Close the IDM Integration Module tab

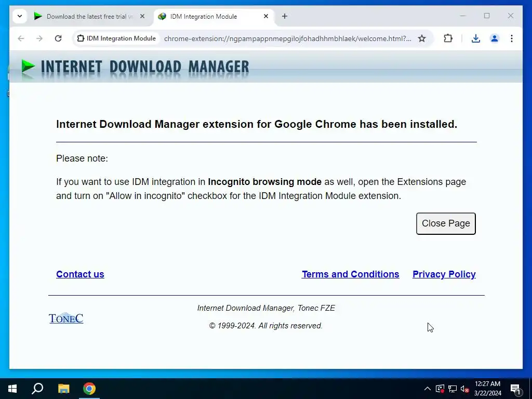tap(266, 16)
